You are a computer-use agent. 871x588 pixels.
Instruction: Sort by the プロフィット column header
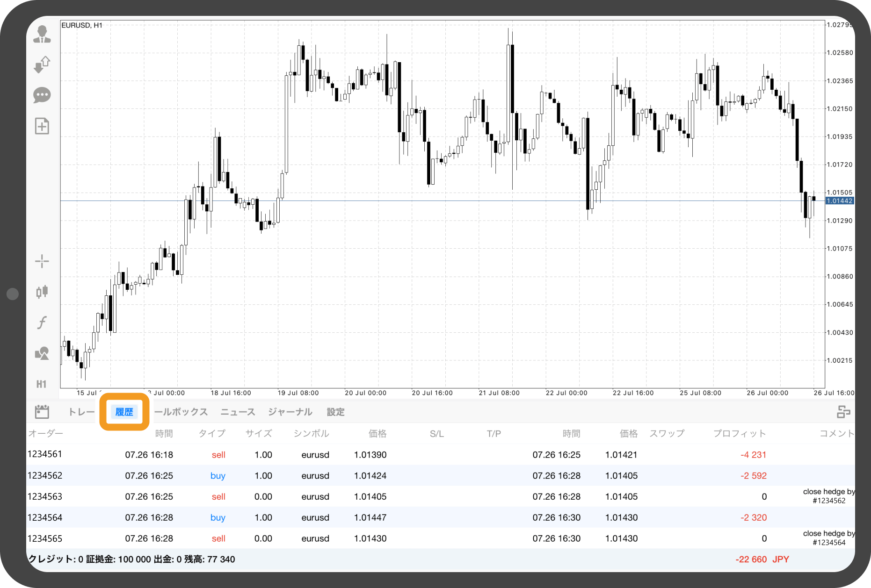pos(740,433)
